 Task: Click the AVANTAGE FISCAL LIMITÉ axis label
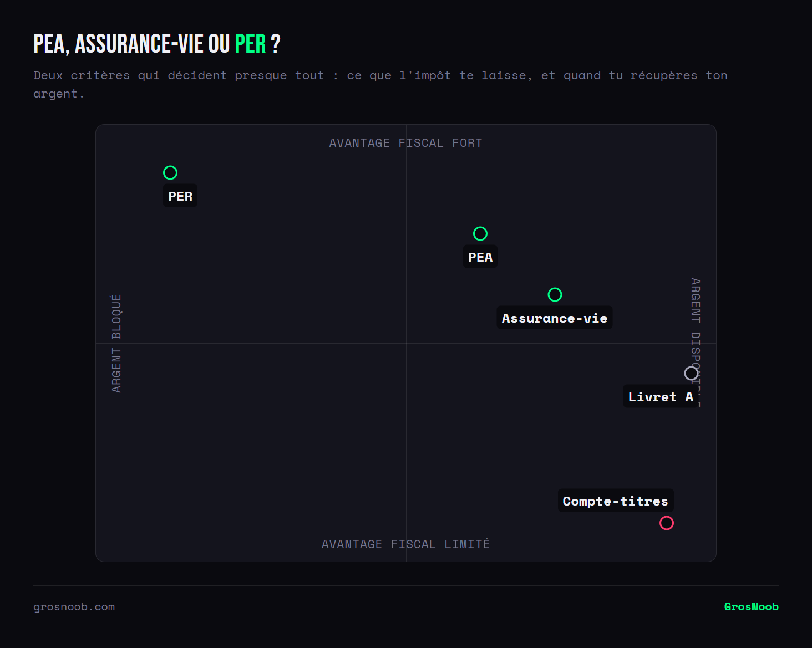(x=406, y=544)
